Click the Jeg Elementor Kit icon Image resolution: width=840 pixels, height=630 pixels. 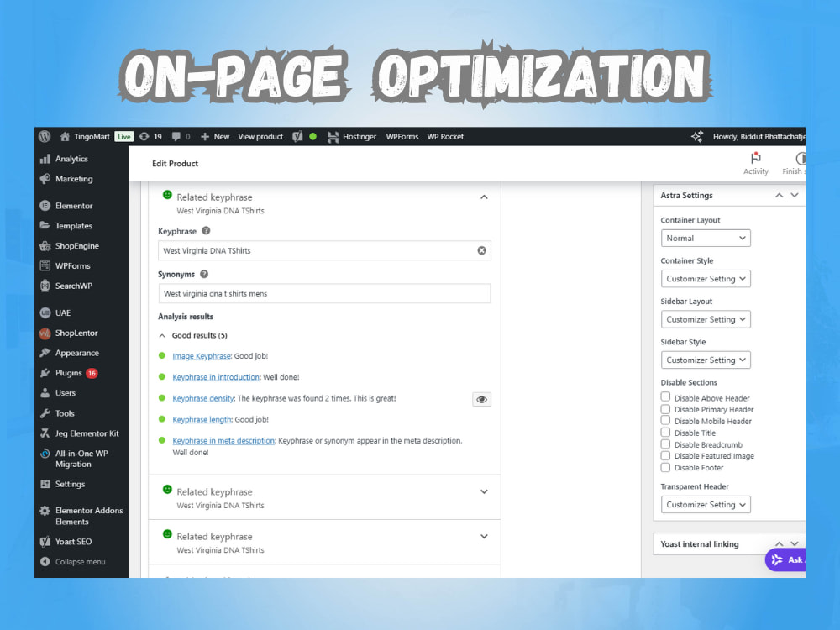click(45, 433)
